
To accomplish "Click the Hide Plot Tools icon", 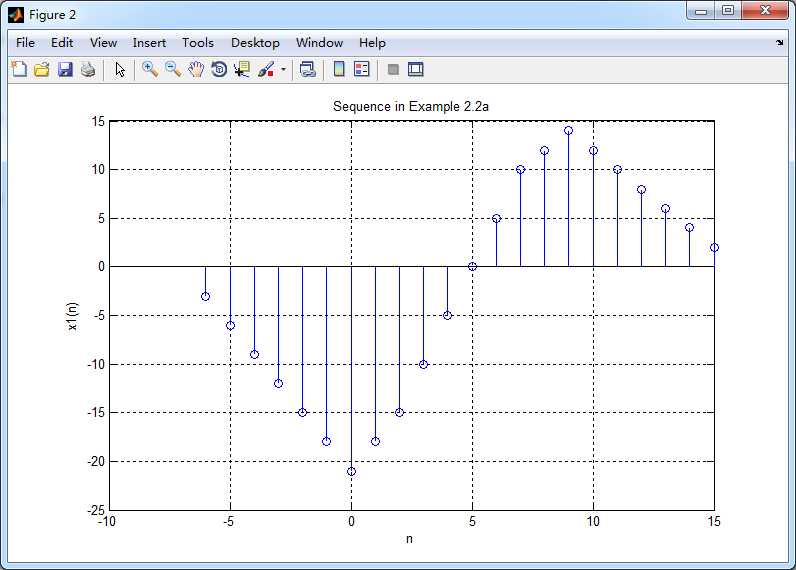I will [x=393, y=70].
